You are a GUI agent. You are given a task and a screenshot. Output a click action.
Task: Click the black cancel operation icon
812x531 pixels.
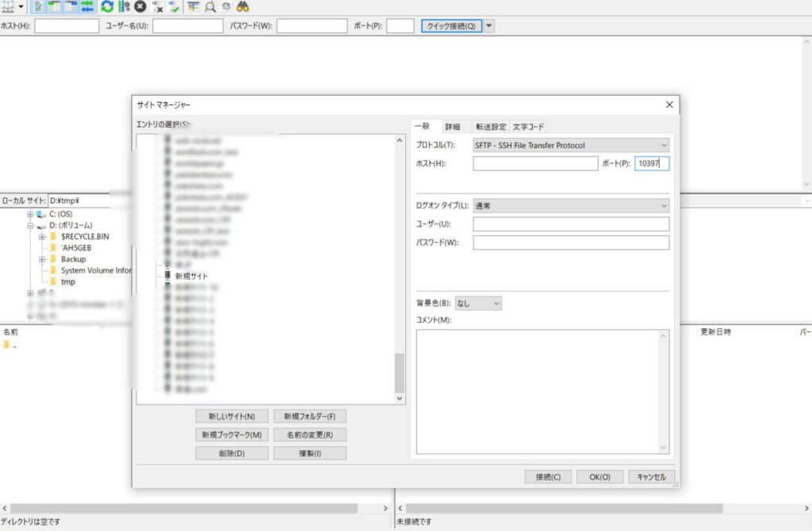140,6
